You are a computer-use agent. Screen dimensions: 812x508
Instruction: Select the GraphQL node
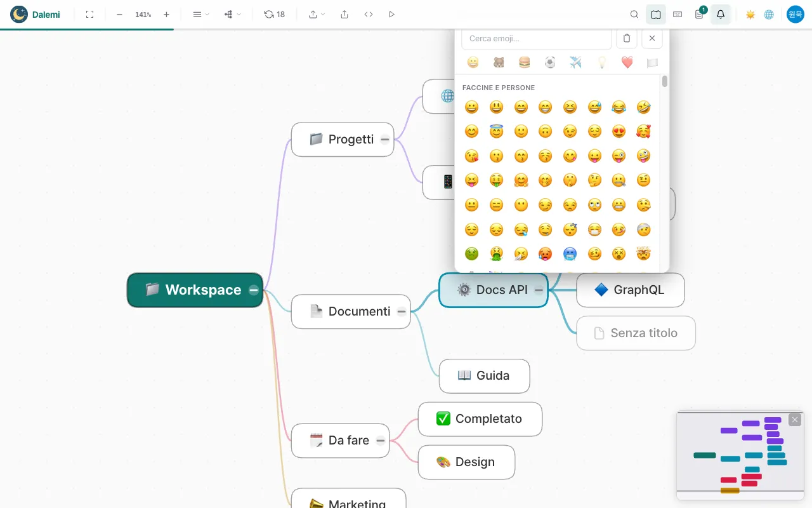tap(631, 290)
